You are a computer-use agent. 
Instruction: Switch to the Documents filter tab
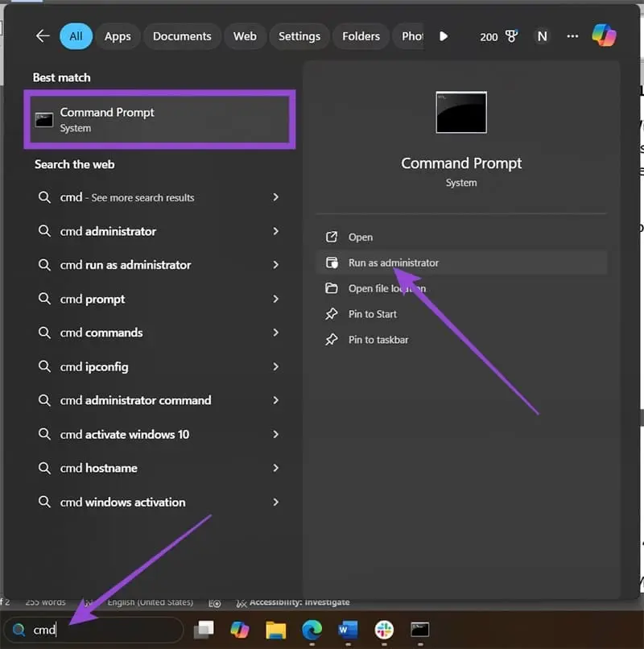182,36
